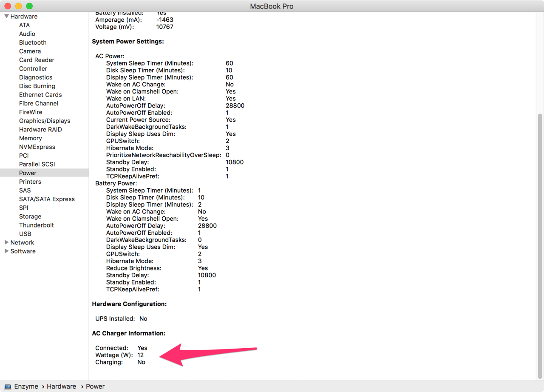Click the computer icon in path bar
Image resolution: width=544 pixels, height=392 pixels.
click(x=8, y=386)
